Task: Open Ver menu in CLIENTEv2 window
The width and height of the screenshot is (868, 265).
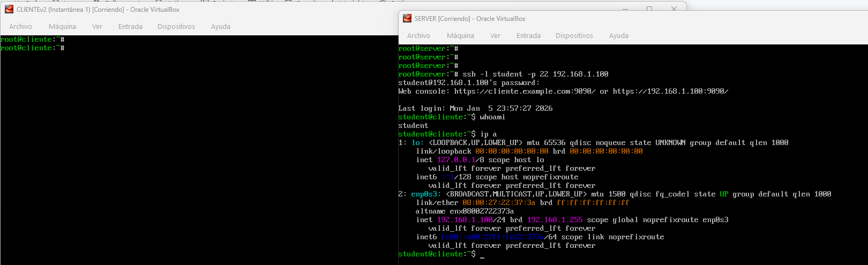Action: click(x=97, y=26)
